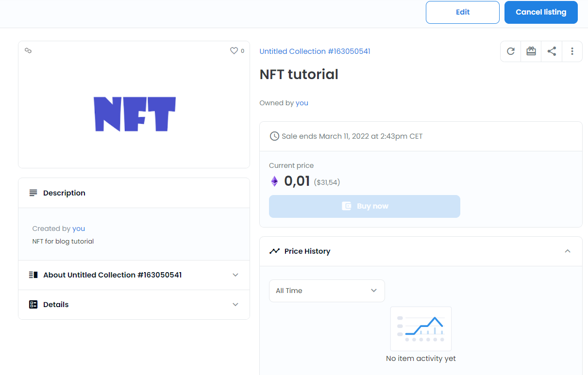This screenshot has height=375, width=588.
Task: Click the Buy now button
Action: [x=364, y=206]
